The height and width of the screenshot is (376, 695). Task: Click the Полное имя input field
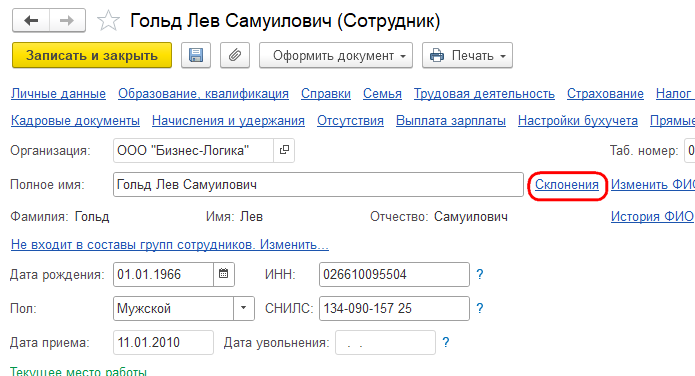pos(318,184)
